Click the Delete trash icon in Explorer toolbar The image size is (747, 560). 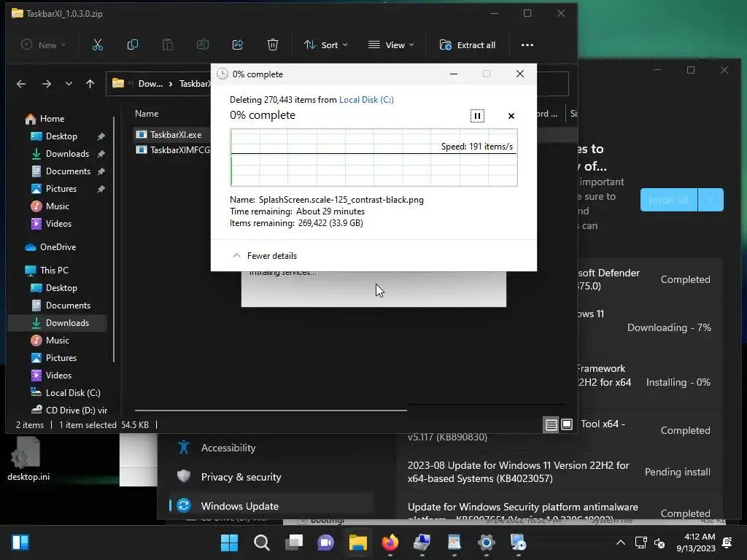(273, 44)
